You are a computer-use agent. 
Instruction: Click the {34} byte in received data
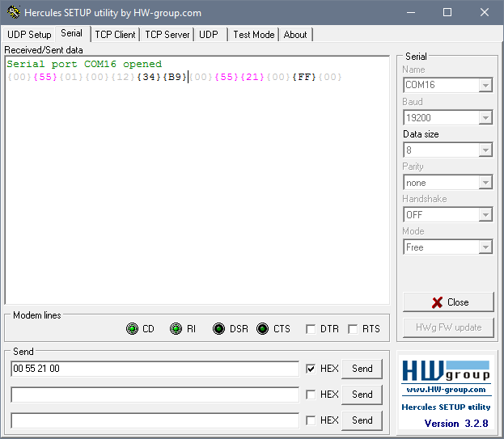click(149, 77)
